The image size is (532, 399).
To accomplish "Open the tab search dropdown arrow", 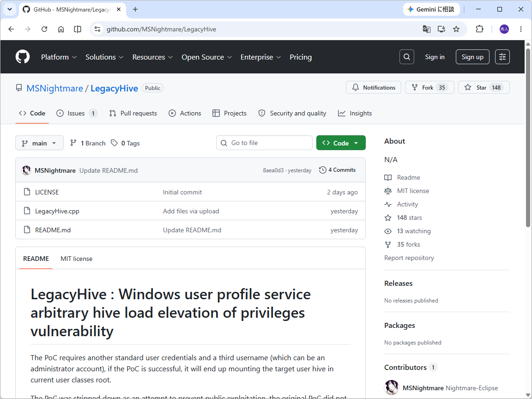I will (10, 10).
